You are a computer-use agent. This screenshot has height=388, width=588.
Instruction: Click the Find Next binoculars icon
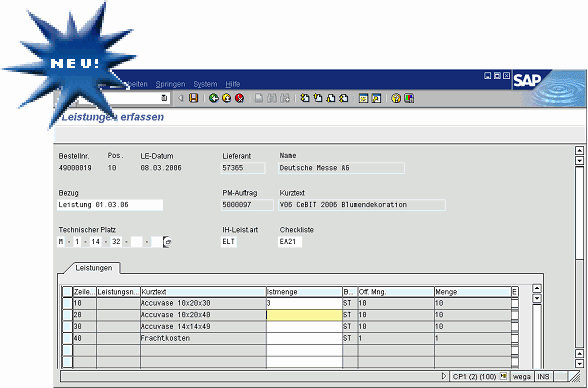285,98
